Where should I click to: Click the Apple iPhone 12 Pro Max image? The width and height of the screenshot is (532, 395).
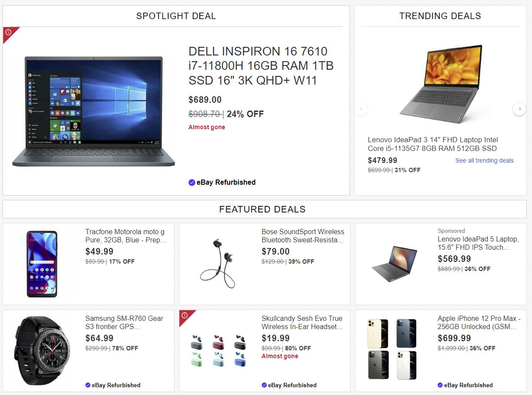(392, 349)
